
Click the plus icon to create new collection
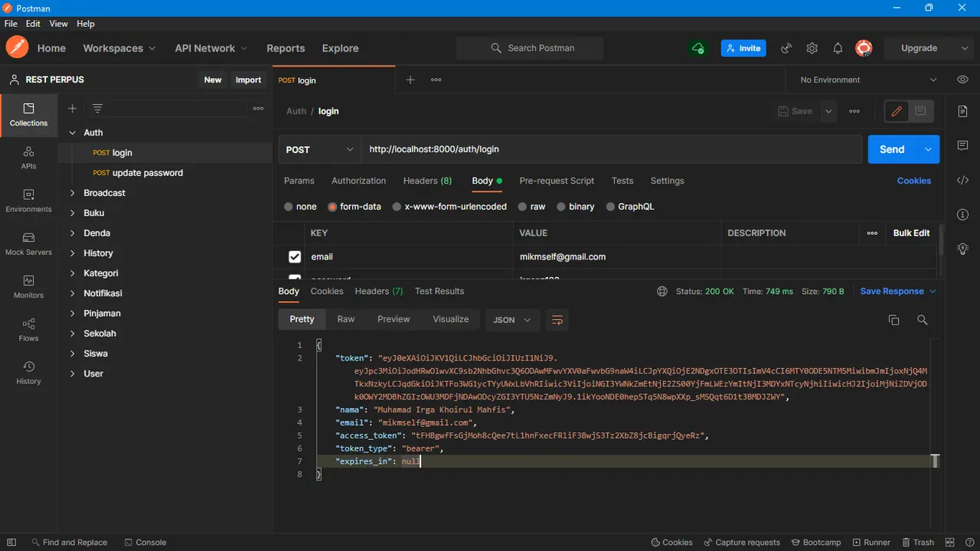click(x=73, y=109)
